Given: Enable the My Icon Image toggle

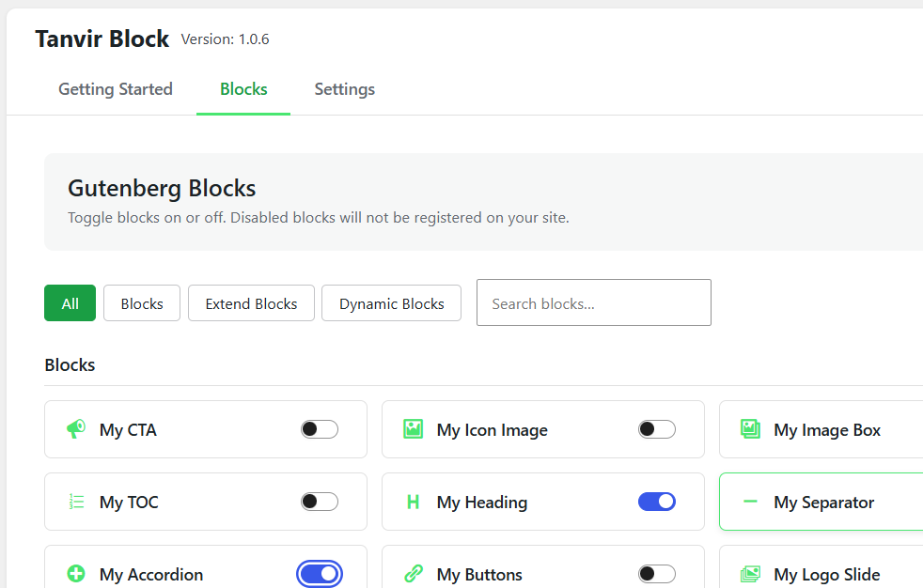Looking at the screenshot, I should (657, 429).
